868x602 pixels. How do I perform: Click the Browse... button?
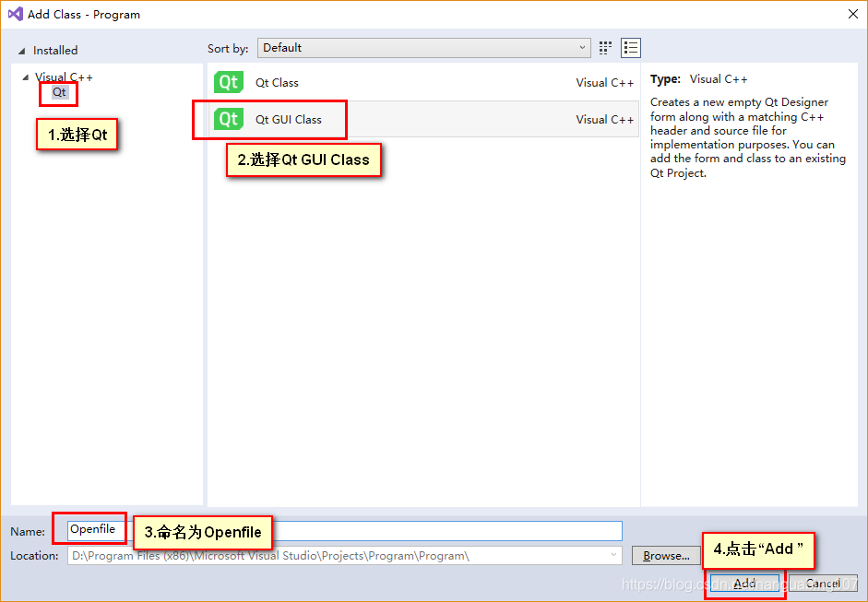pos(666,556)
